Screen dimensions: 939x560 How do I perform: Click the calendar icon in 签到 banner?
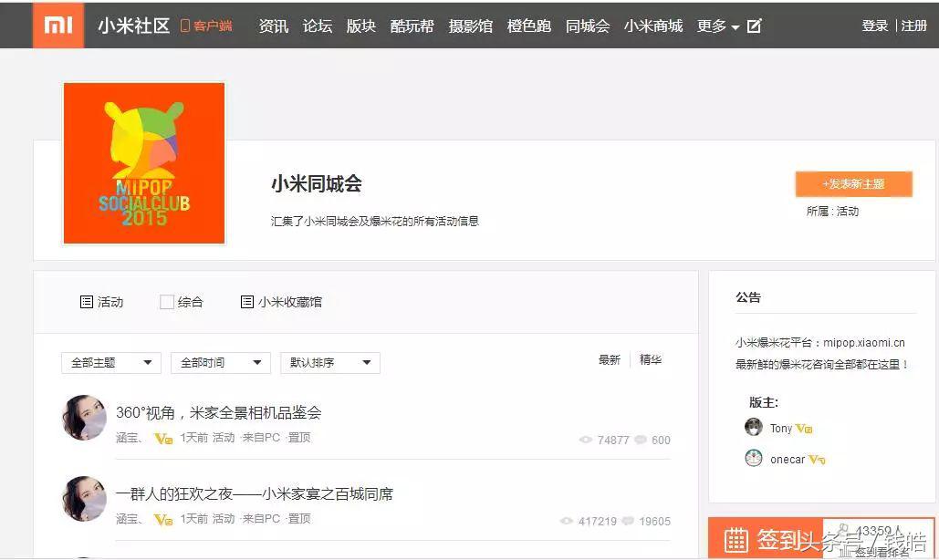(736, 540)
